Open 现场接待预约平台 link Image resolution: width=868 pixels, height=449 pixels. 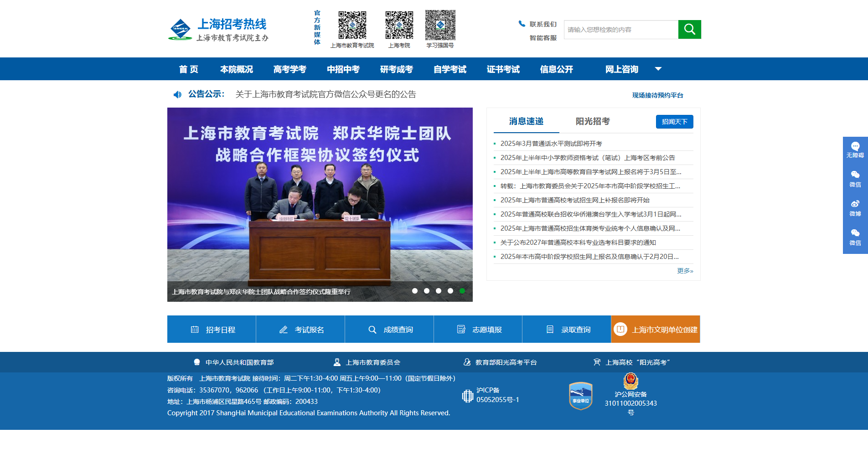click(x=656, y=95)
